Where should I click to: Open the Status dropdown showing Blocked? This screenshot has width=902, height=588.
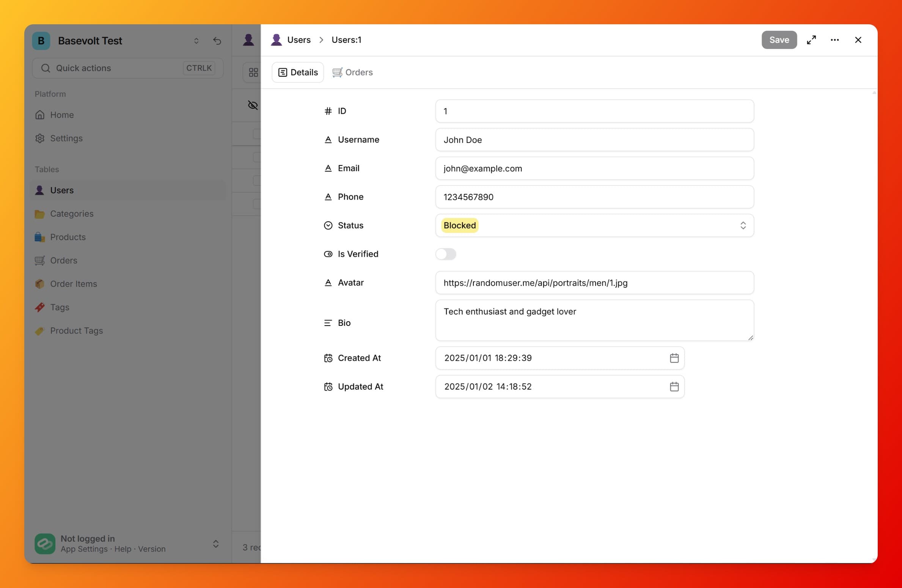[x=594, y=225]
